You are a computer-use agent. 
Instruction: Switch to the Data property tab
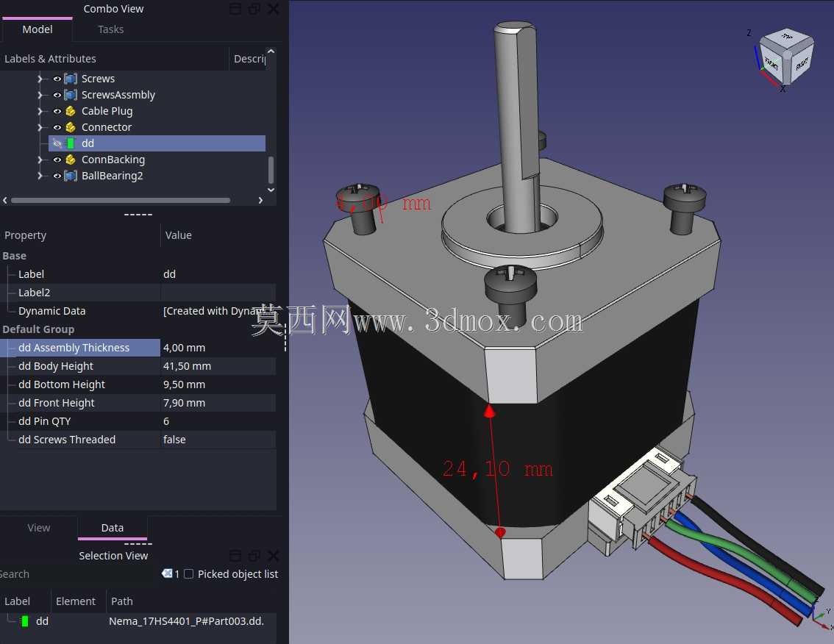[x=113, y=528]
